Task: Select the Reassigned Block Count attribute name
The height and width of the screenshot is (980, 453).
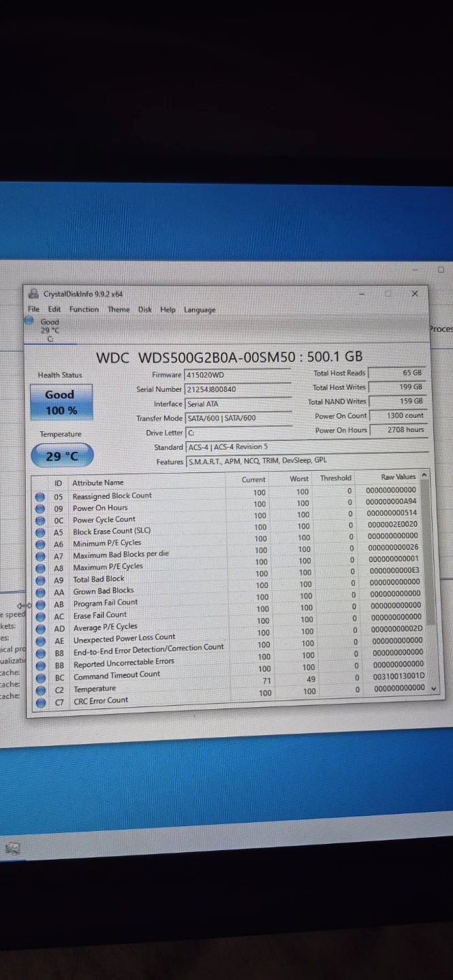Action: [x=112, y=495]
